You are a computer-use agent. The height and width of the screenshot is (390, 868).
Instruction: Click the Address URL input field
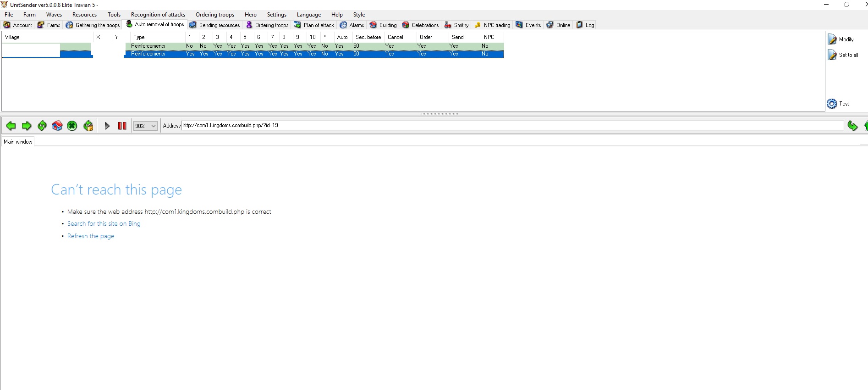click(512, 125)
